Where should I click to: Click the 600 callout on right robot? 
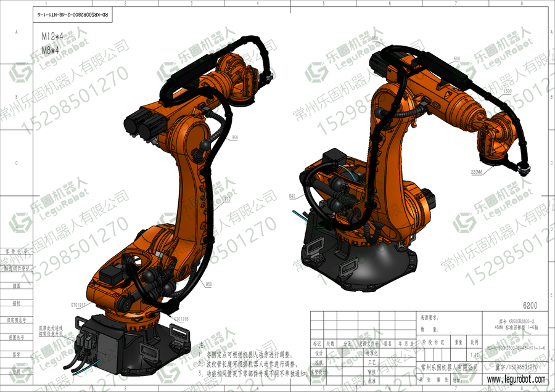pyautogui.click(x=457, y=59)
